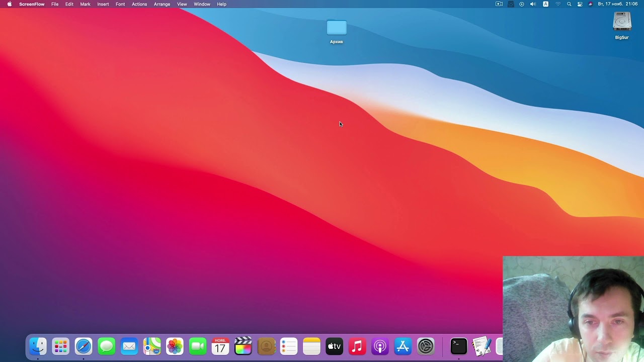Open System Preferences gear icon

pos(426,346)
